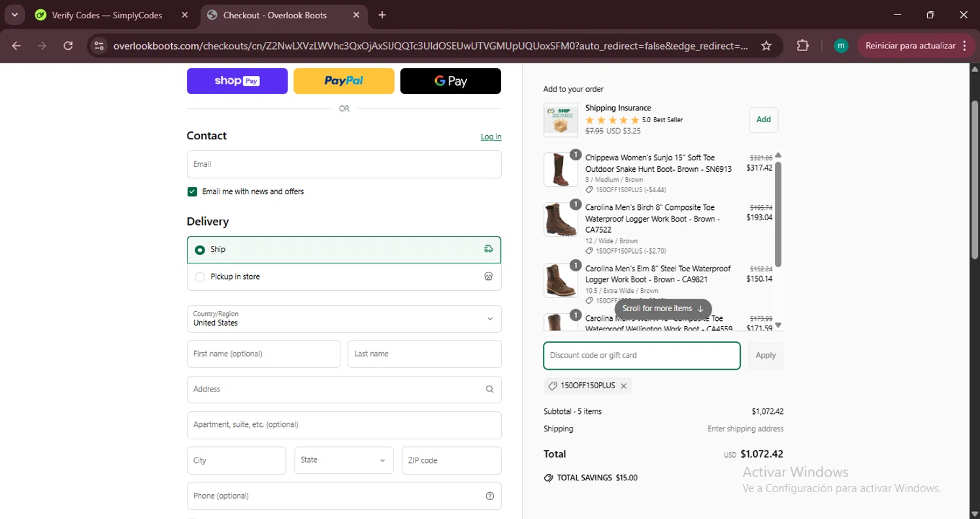Open the green profile avatar
The height and width of the screenshot is (519, 980).
(x=841, y=46)
